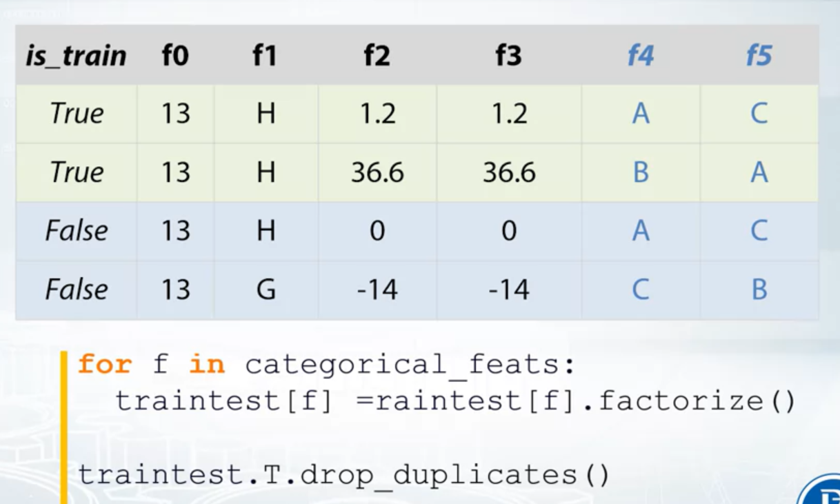
Task: Select the f0 column header
Action: [175, 56]
